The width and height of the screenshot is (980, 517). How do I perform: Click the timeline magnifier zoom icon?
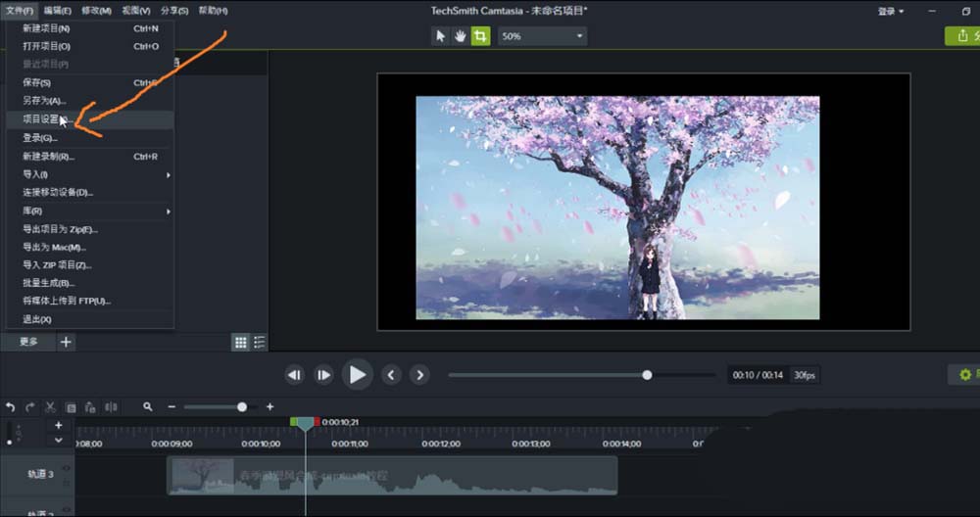click(x=148, y=406)
